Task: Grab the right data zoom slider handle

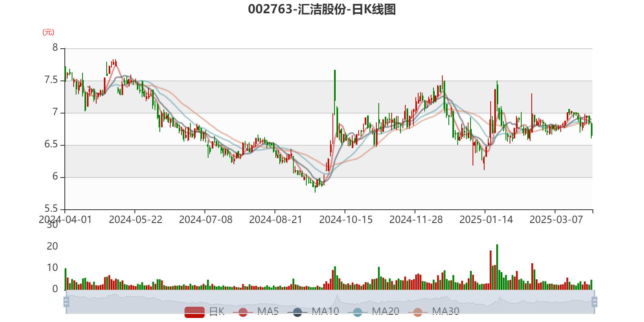Action: (594, 301)
